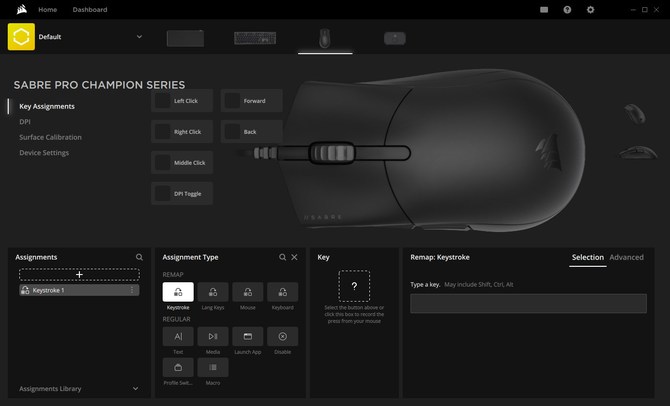Choose the Media assignment type
Screen dimensions: 670x406
[213, 336]
